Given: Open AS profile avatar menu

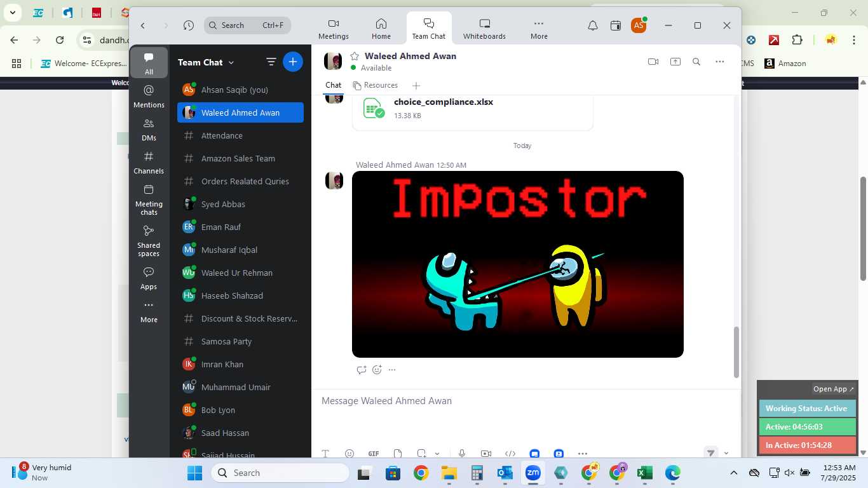Looking at the screenshot, I should point(639,25).
